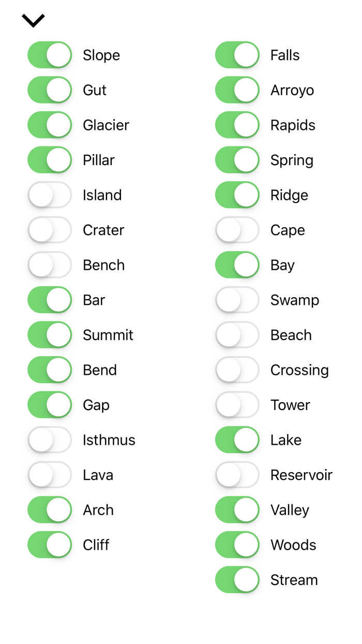Switch off Glacier
Screen dimensions: 362x644
click(x=50, y=125)
